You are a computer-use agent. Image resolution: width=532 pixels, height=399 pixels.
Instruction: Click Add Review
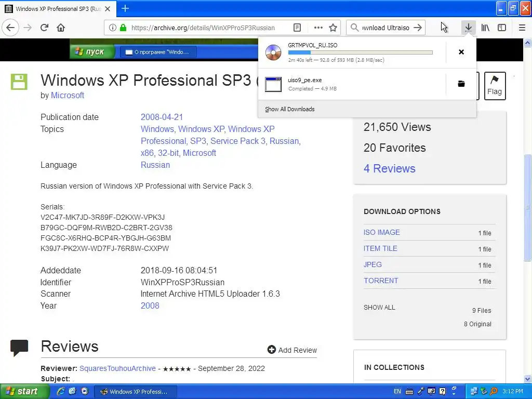pos(292,350)
